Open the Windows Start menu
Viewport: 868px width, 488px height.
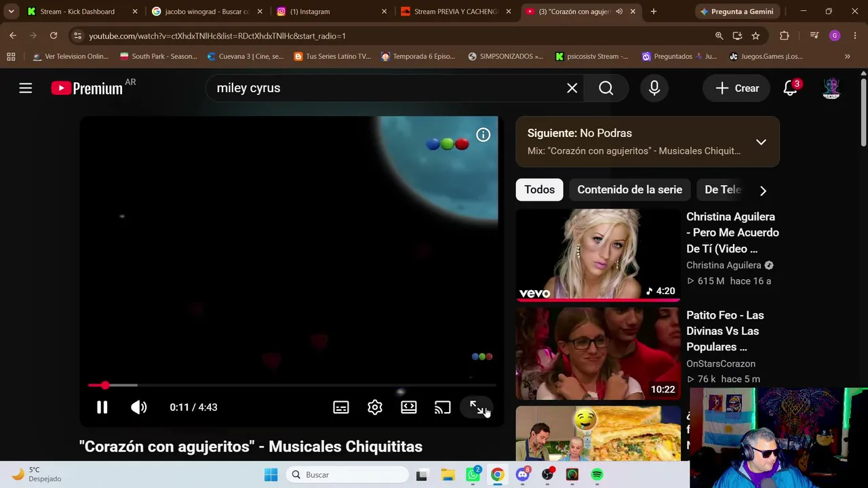[x=271, y=475]
